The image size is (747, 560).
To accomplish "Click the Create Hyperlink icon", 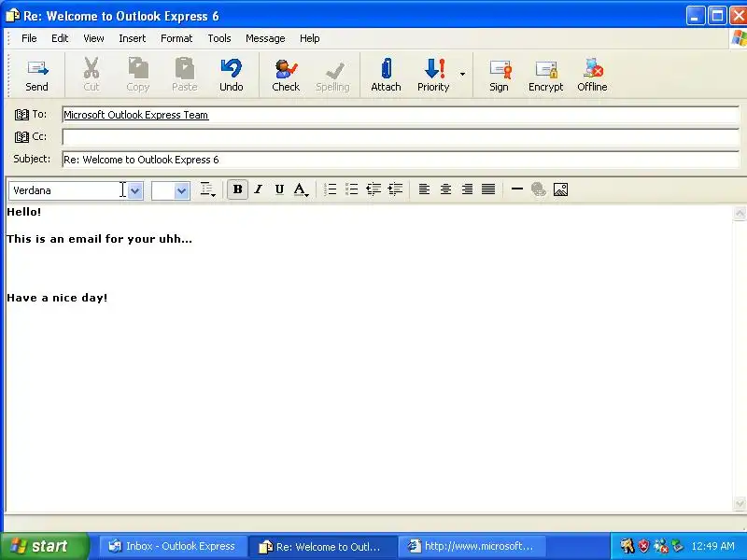I will [539, 189].
